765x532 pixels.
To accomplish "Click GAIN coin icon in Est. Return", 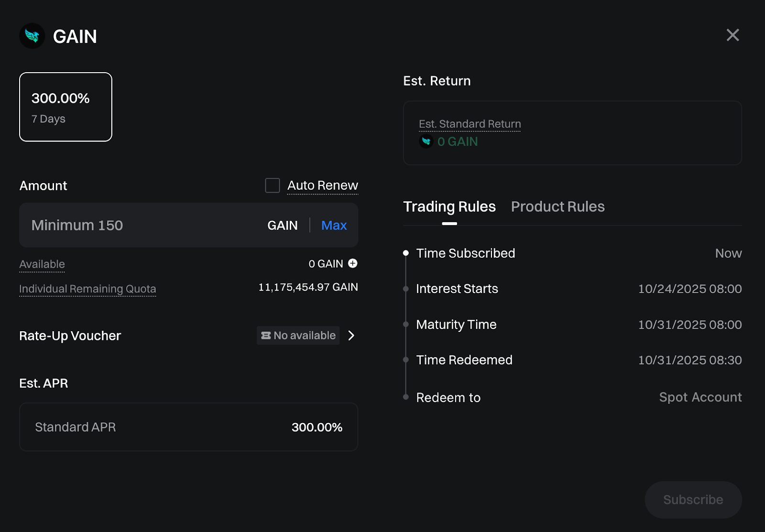I will pyautogui.click(x=426, y=141).
